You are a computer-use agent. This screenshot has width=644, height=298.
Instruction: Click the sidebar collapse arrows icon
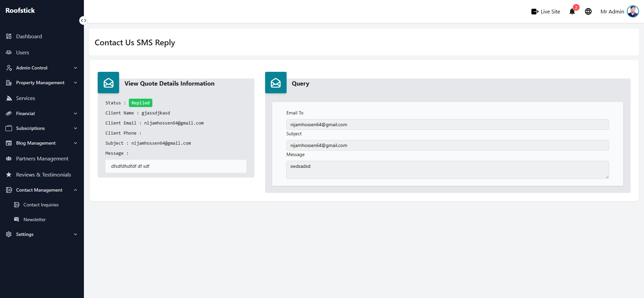tap(83, 20)
